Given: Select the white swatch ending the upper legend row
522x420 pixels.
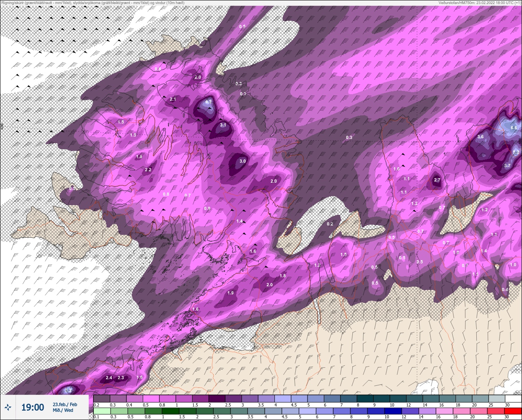Looking at the screenshot, I should click(513, 398).
